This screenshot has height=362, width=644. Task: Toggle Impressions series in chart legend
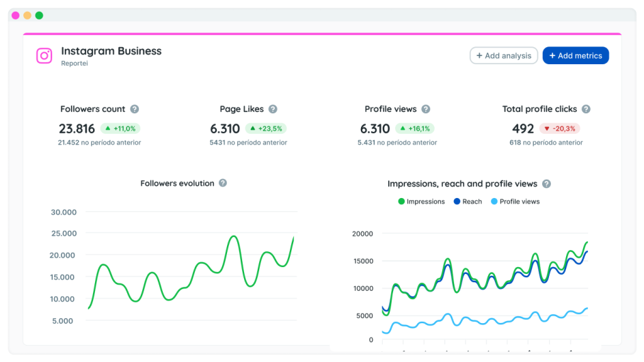(x=421, y=201)
